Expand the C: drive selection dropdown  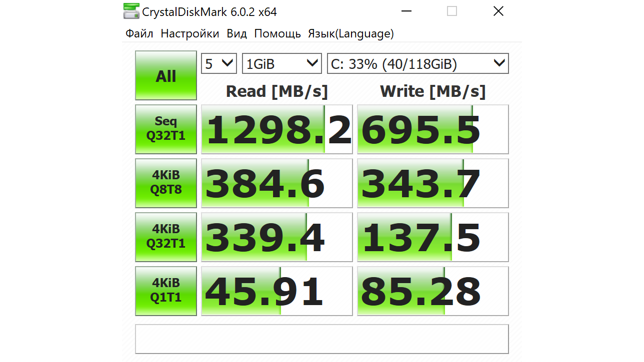pyautogui.click(x=418, y=63)
